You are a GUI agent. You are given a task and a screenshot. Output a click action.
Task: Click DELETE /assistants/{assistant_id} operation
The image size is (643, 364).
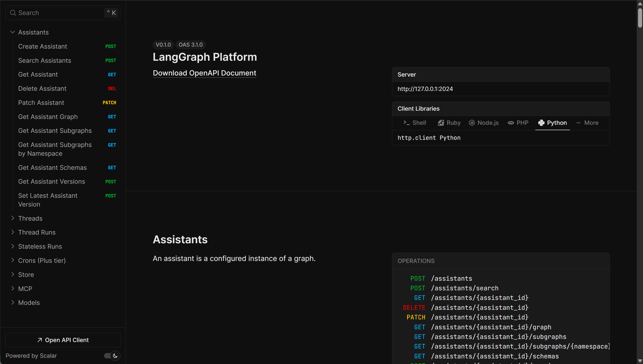coord(466,308)
